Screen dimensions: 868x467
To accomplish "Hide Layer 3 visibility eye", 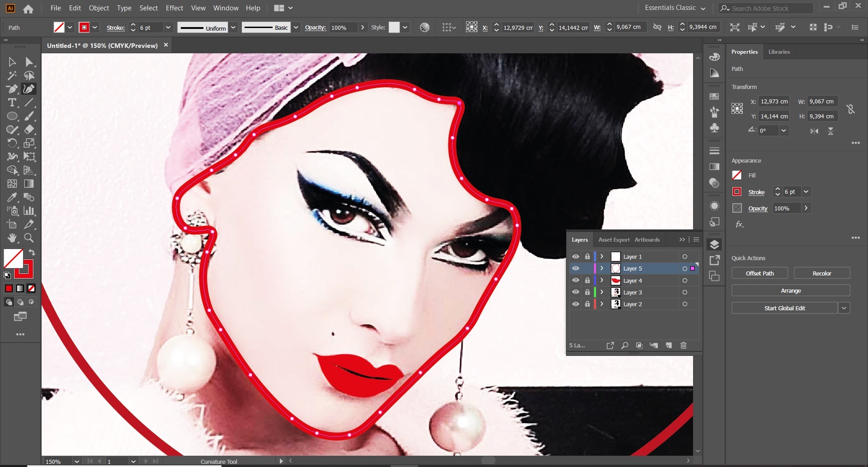I will point(576,292).
